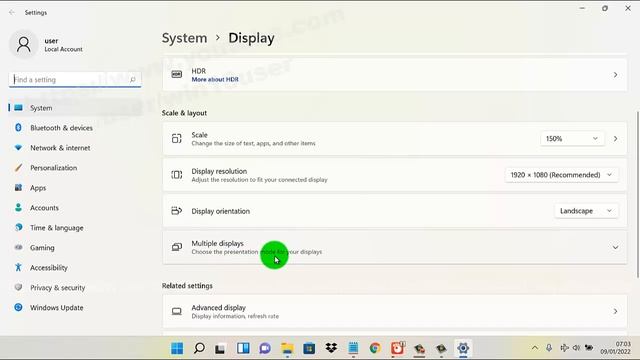Click the search magnifier in Find a setting
This screenshot has width=640, height=360.
coord(133,80)
